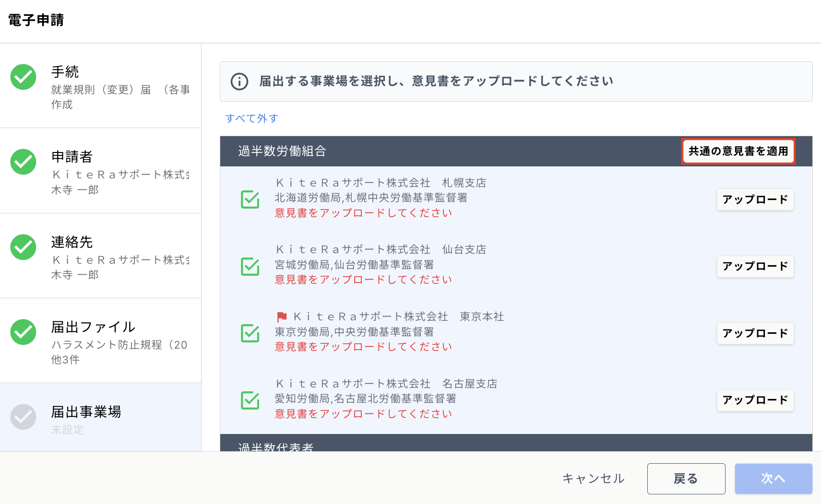Viewport: 821px width, 504px height.
Task: Click the gray check icon beside 届出事業場
Action: (23, 417)
